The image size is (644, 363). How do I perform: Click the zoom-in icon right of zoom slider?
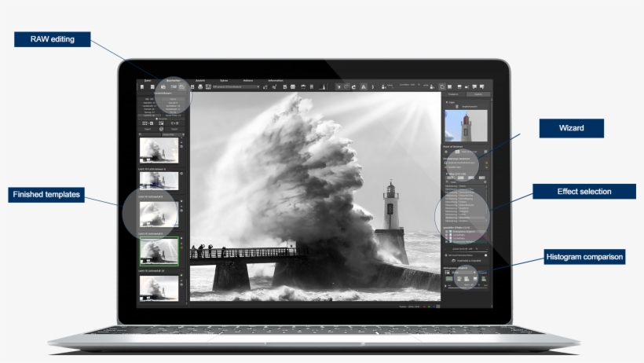coord(432,87)
